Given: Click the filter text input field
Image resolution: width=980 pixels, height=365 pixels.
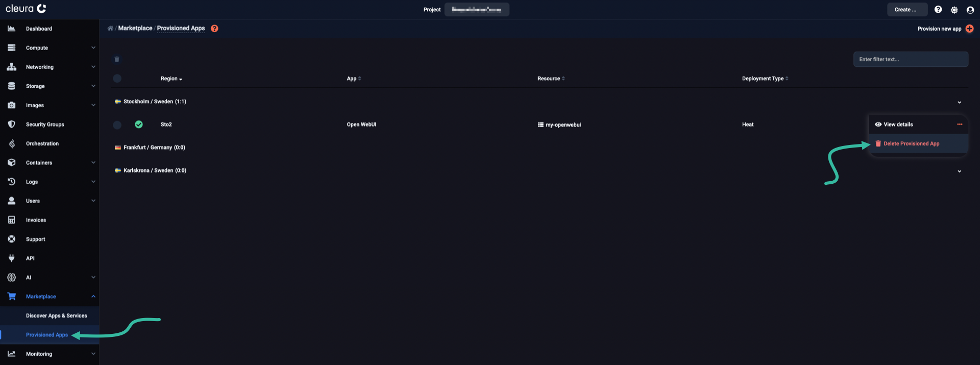Looking at the screenshot, I should (x=911, y=59).
